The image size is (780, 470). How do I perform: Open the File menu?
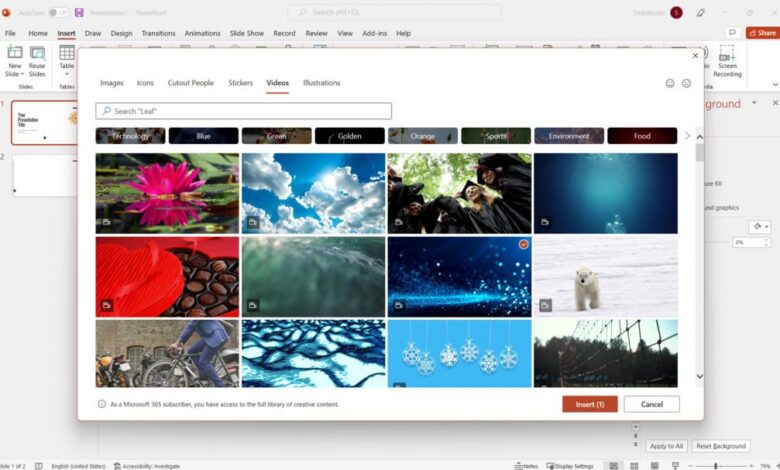tap(10, 33)
